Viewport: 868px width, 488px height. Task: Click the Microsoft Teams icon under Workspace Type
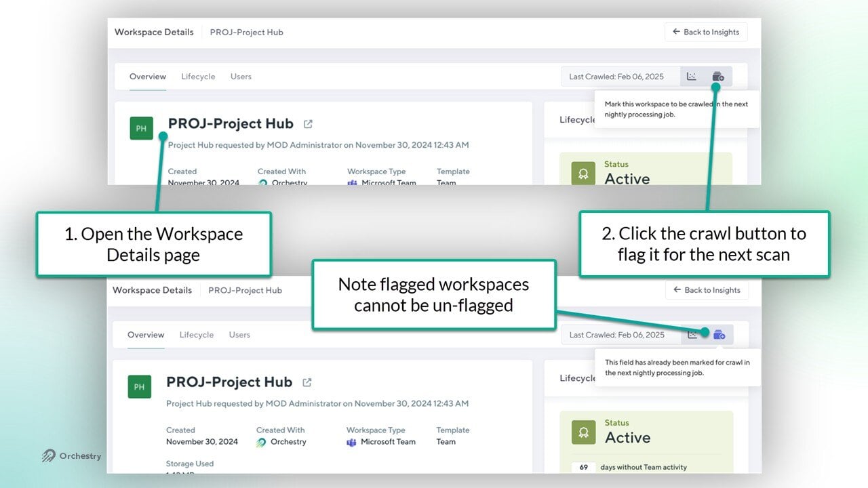point(351,442)
